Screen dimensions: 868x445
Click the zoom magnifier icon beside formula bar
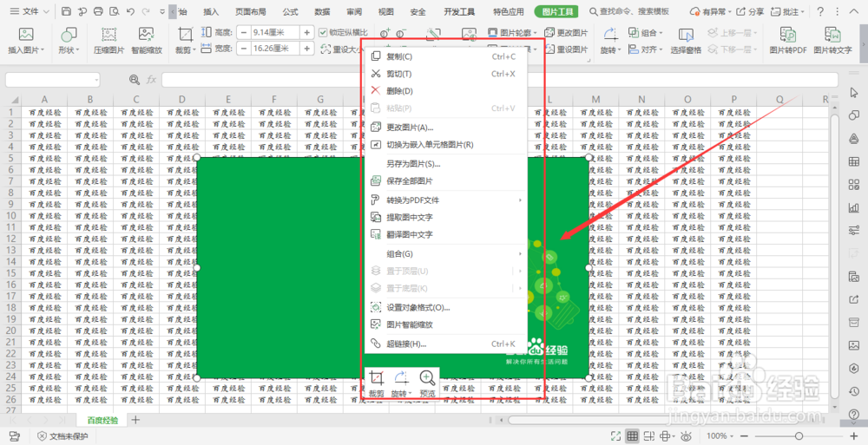pos(134,80)
